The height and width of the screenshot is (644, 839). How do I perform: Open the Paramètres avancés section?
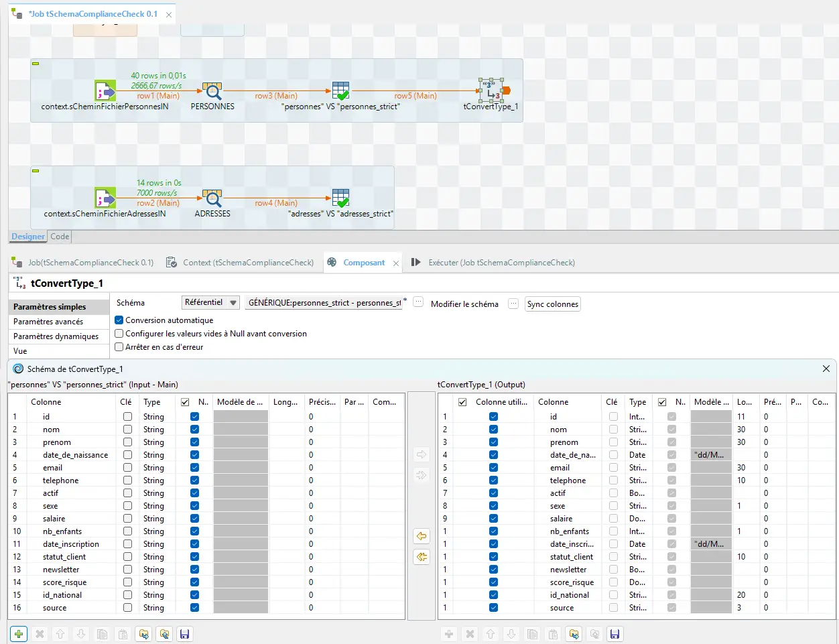tap(48, 322)
